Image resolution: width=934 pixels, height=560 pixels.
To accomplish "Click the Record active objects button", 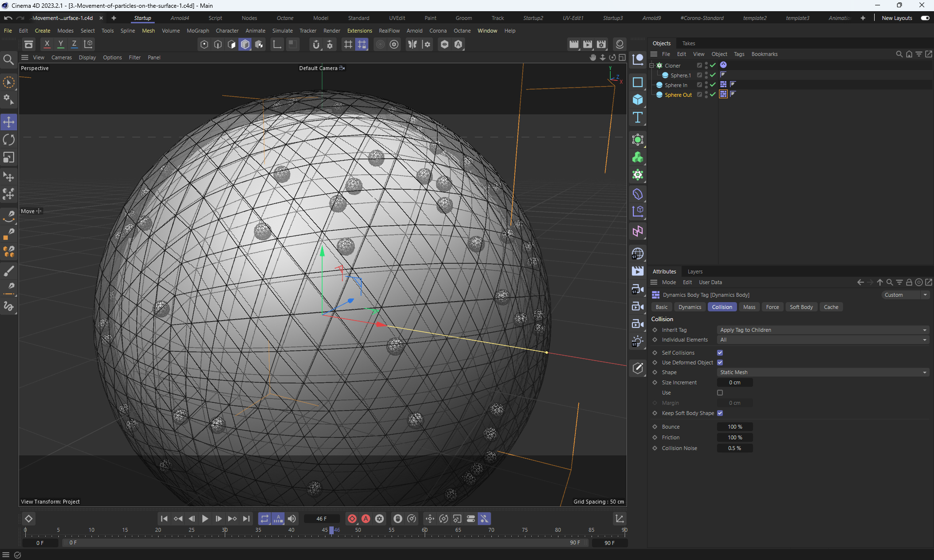I will point(352,519).
